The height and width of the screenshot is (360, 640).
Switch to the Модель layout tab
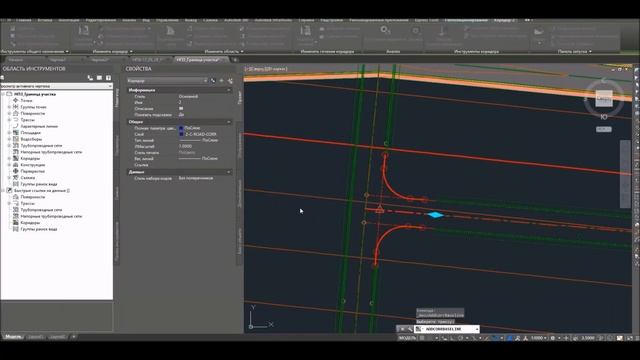[13, 337]
